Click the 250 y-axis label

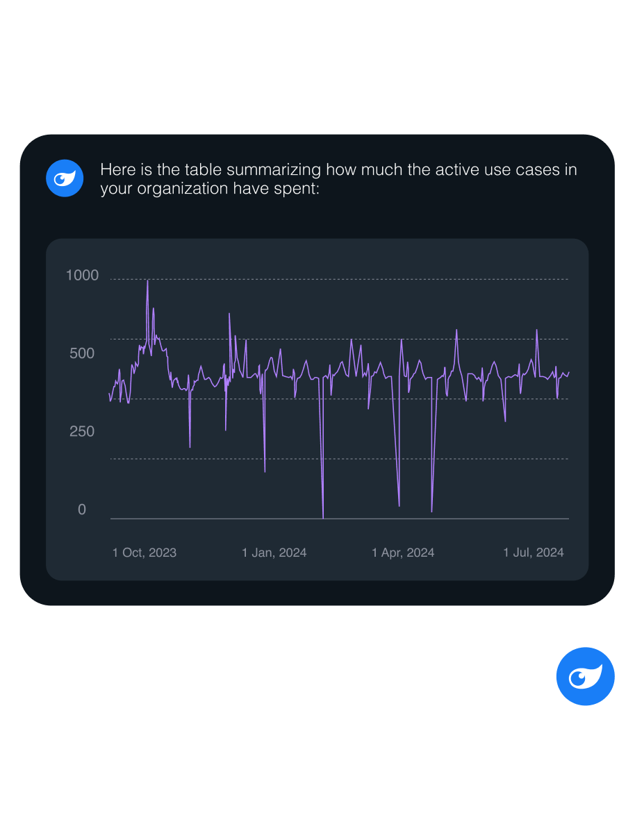click(82, 431)
